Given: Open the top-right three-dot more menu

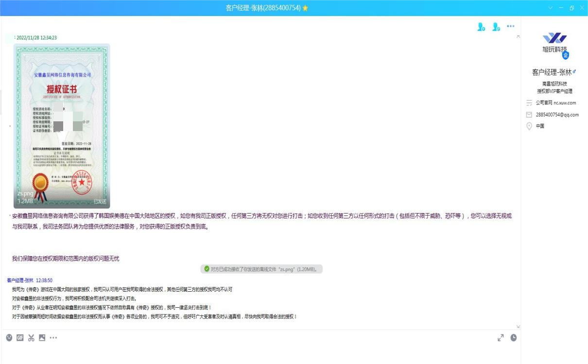Looking at the screenshot, I should tap(511, 26).
